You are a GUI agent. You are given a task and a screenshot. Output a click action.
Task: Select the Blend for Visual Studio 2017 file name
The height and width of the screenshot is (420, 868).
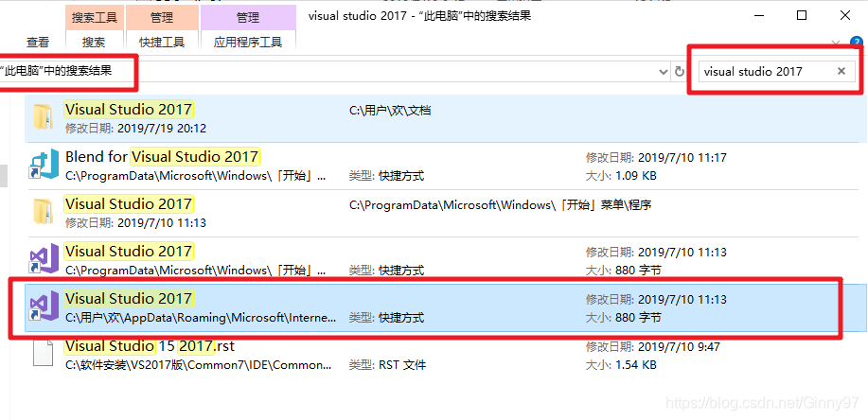click(x=162, y=157)
